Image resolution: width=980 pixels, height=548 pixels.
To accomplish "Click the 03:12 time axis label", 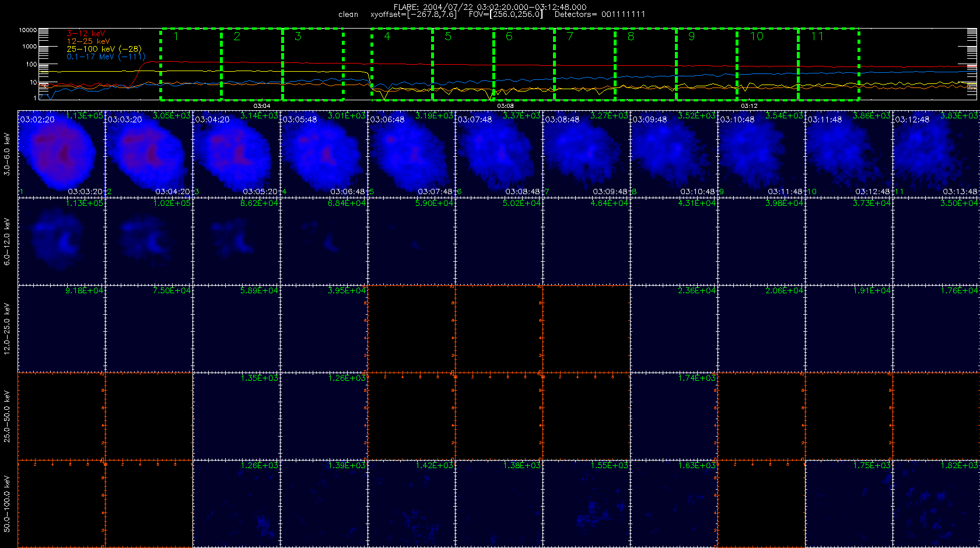I will coord(749,106).
